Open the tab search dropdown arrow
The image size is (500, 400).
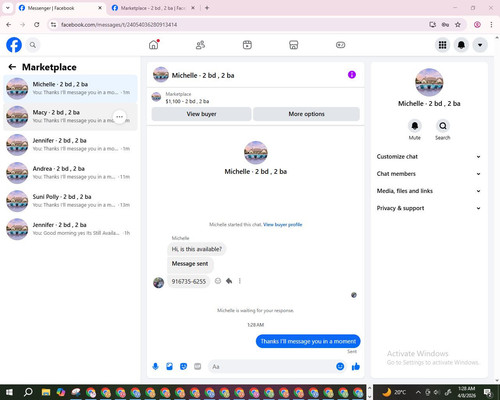click(x=8, y=8)
